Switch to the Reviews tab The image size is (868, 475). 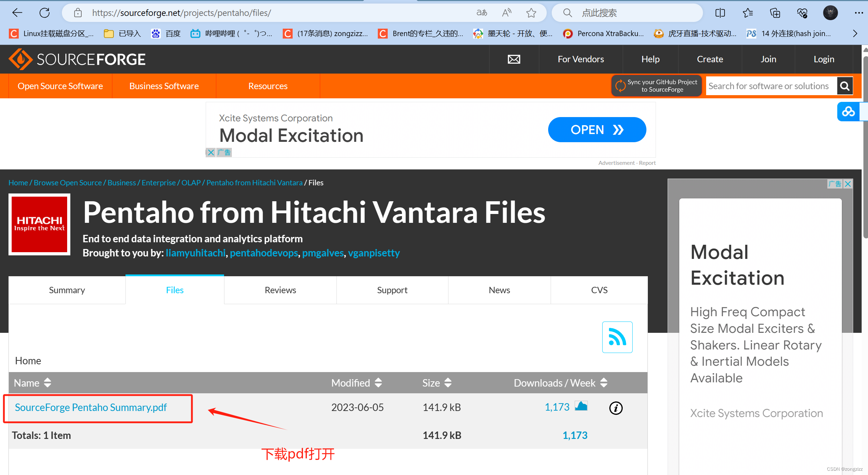pyautogui.click(x=280, y=290)
